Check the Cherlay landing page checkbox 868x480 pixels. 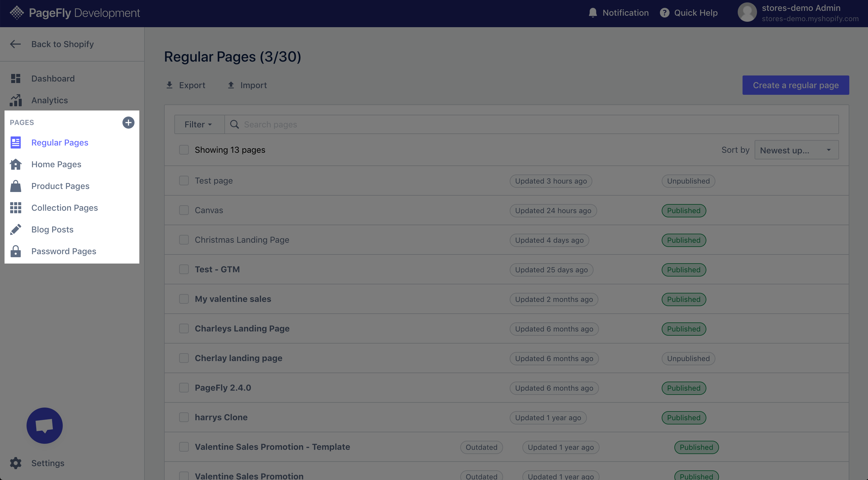(184, 358)
